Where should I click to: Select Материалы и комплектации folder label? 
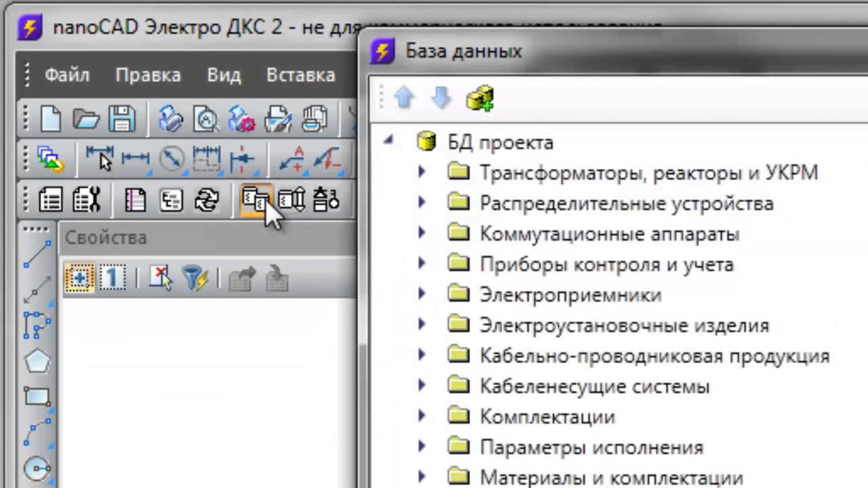612,478
